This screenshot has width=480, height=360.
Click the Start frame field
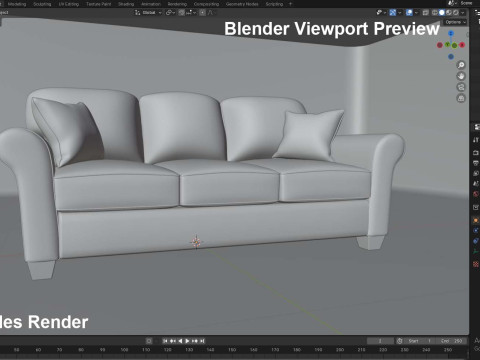coord(420,341)
